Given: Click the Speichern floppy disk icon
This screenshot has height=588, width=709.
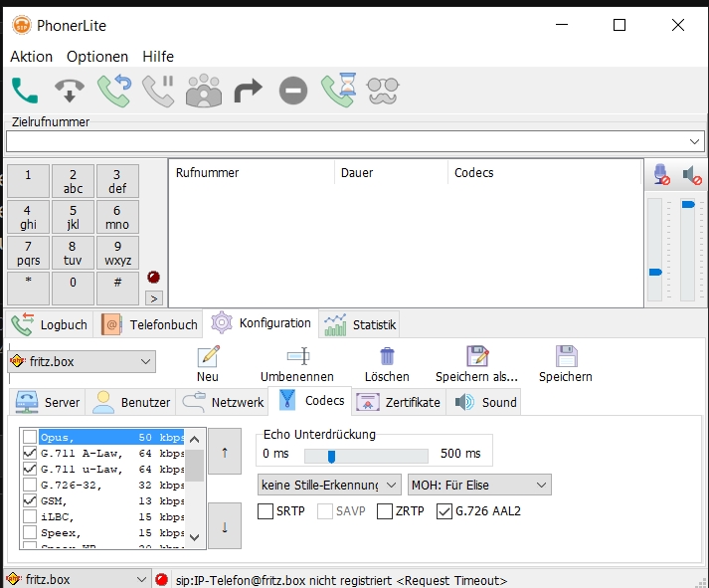Looking at the screenshot, I should point(567,356).
